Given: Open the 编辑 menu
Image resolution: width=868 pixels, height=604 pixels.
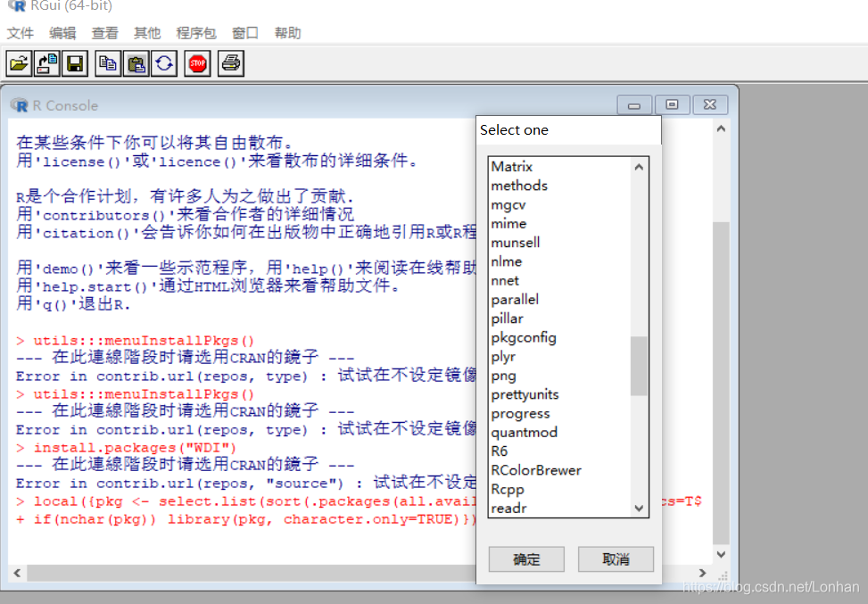Looking at the screenshot, I should (x=62, y=33).
